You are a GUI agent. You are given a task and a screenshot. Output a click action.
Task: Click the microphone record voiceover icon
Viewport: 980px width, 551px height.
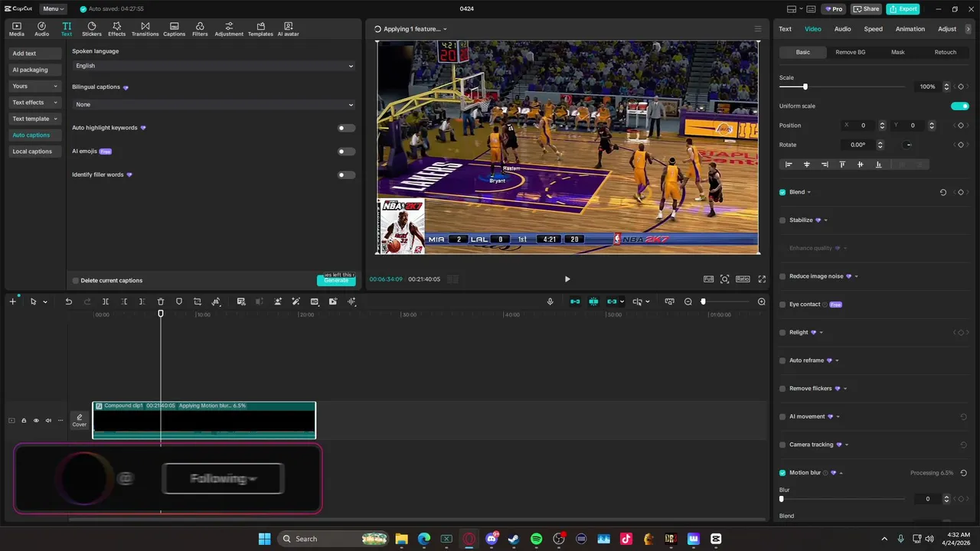[550, 302]
